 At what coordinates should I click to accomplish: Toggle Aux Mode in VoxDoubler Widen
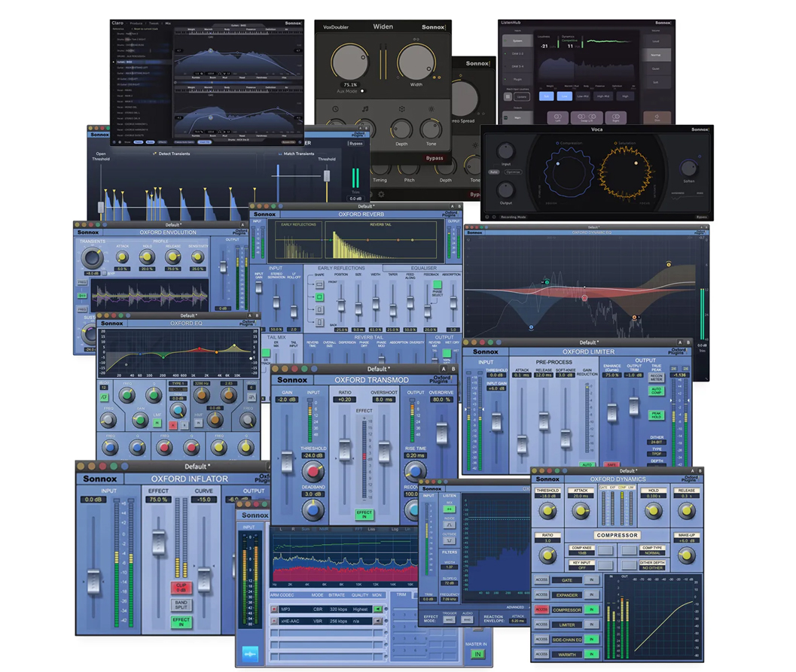(x=362, y=91)
